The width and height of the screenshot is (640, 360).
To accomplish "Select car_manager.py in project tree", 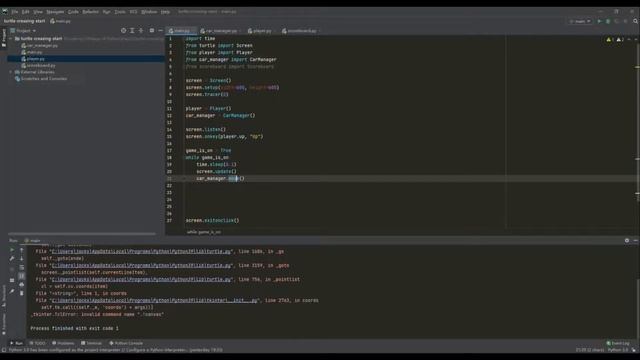I will point(40,45).
